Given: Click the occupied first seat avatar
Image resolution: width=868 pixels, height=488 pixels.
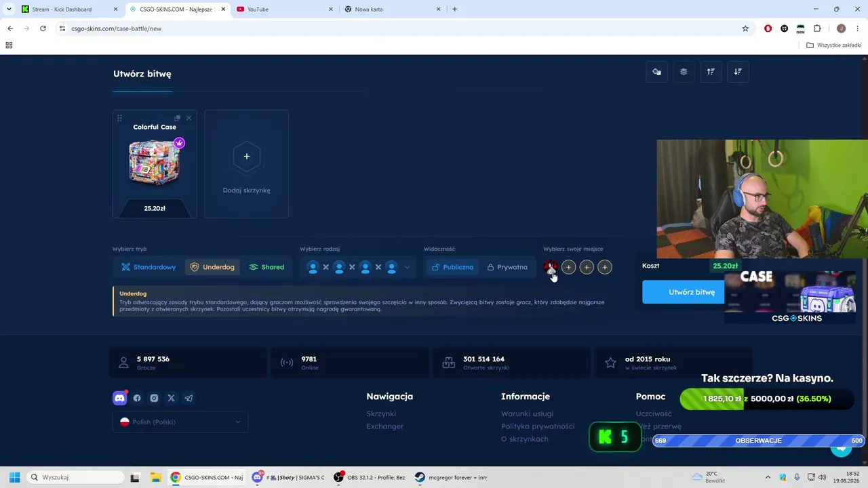Looking at the screenshot, I should [x=550, y=267].
